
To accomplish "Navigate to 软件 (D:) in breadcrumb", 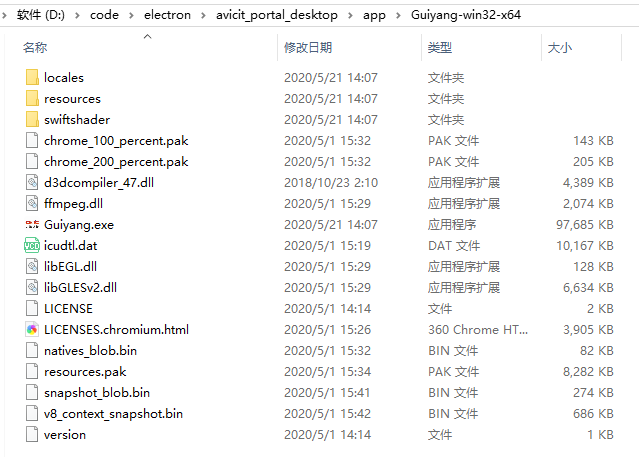I will pos(41,15).
